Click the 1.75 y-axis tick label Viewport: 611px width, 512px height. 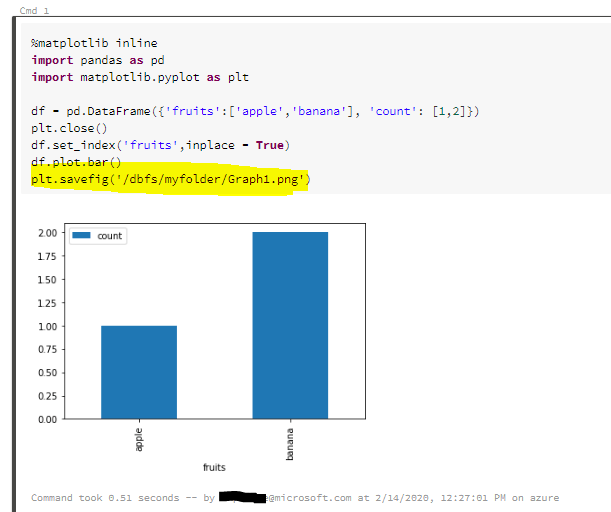[47, 256]
